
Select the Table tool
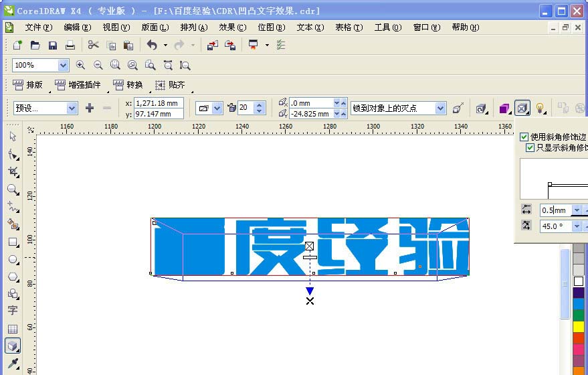coord(13,329)
